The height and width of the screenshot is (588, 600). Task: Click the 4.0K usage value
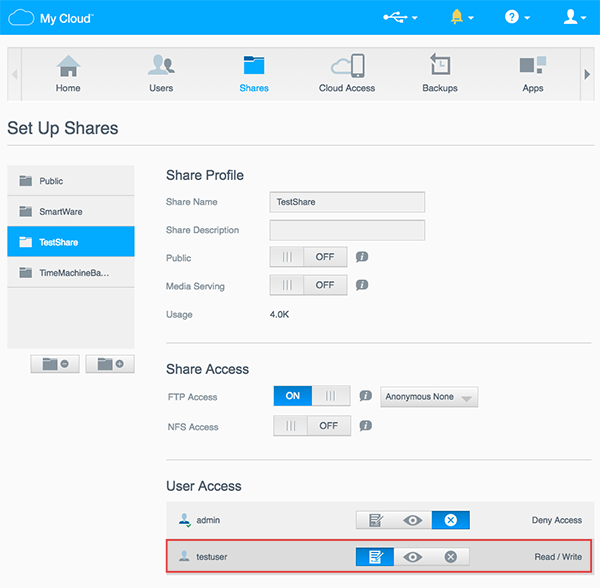pyautogui.click(x=279, y=314)
